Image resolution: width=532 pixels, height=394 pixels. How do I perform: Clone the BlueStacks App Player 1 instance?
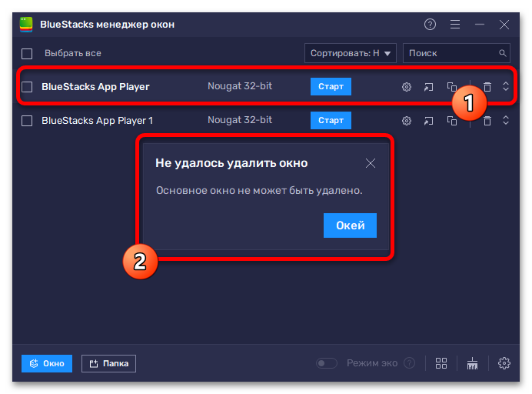click(451, 121)
